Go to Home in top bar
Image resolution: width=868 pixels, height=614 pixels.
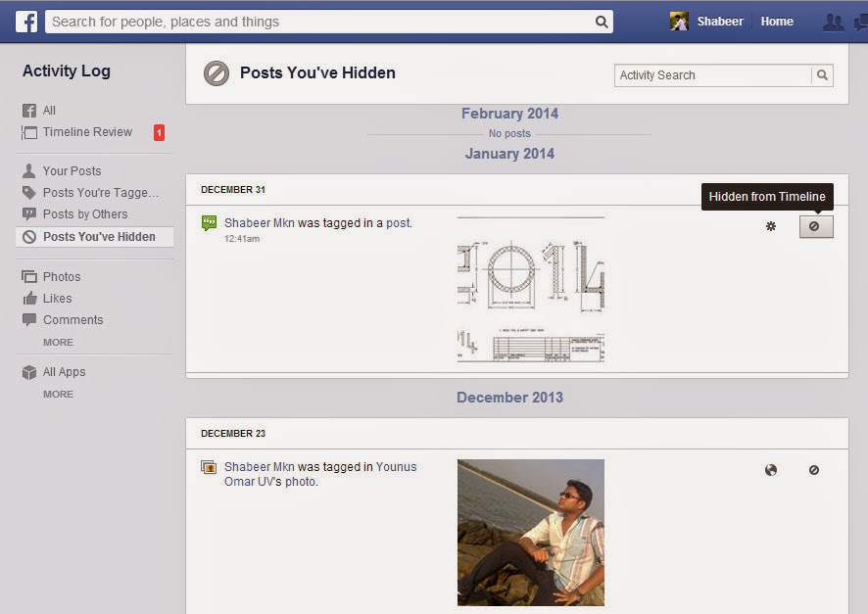777,22
